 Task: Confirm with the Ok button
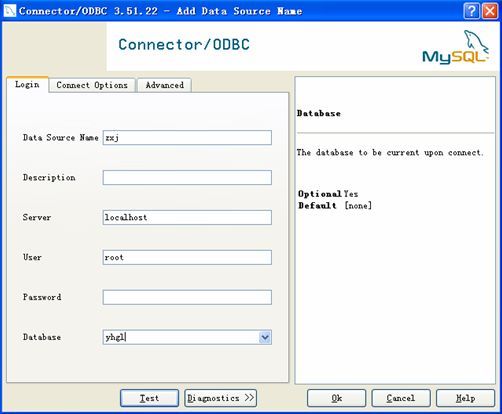336,398
